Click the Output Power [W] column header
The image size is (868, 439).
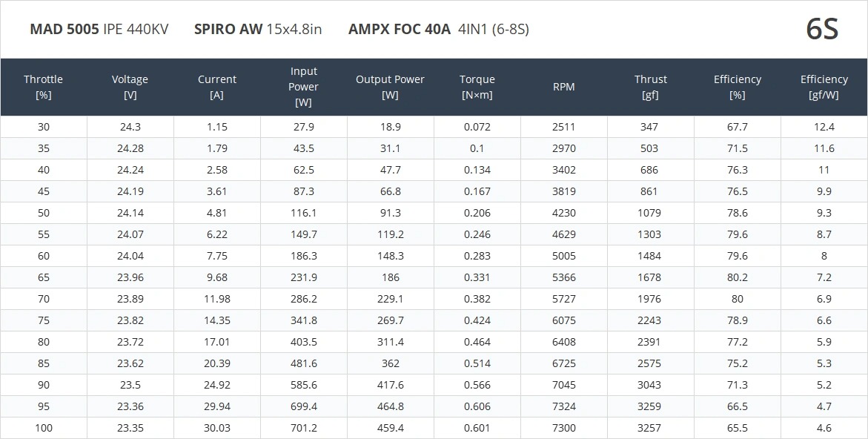click(x=390, y=87)
